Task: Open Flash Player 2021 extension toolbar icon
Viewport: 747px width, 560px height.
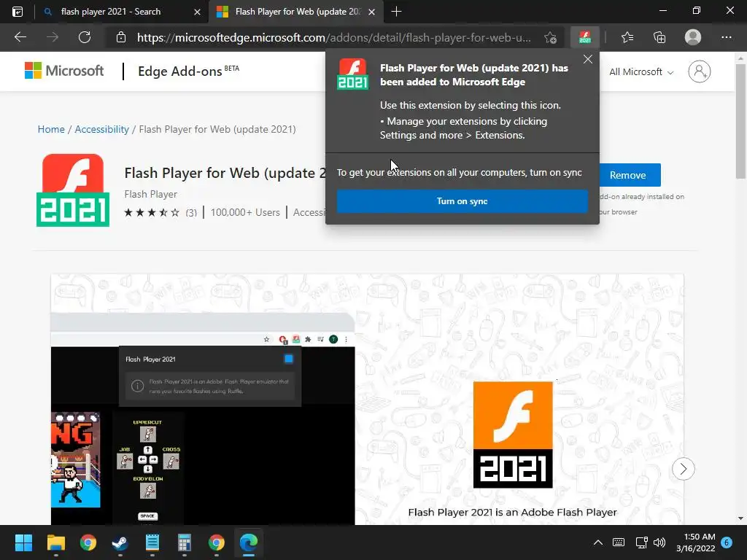Action: pos(585,37)
